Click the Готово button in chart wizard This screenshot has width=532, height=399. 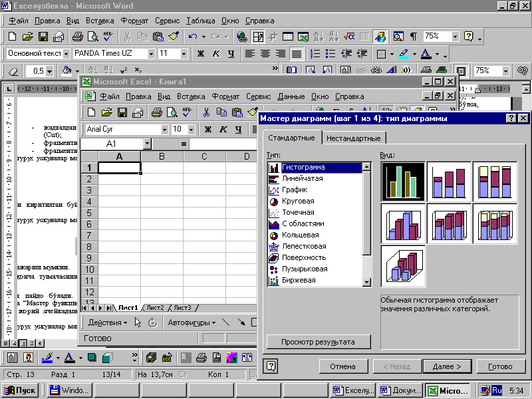click(x=500, y=366)
